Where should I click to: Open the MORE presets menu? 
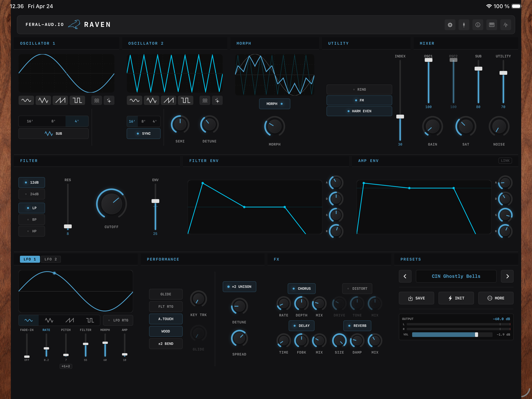pyautogui.click(x=496, y=298)
